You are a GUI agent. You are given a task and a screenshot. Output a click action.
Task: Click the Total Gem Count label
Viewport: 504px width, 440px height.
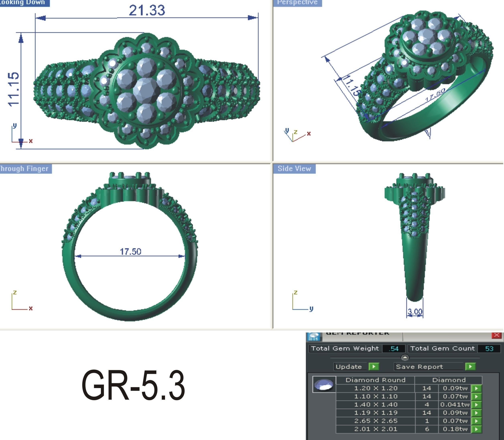click(442, 348)
